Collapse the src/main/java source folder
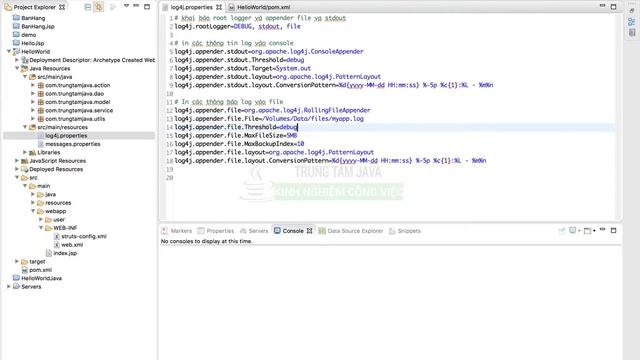This screenshot has width=640, height=360. 25,77
